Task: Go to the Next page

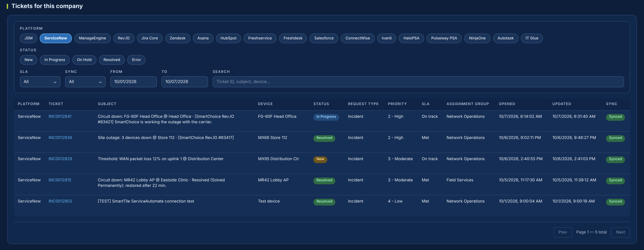Action: tap(620, 232)
